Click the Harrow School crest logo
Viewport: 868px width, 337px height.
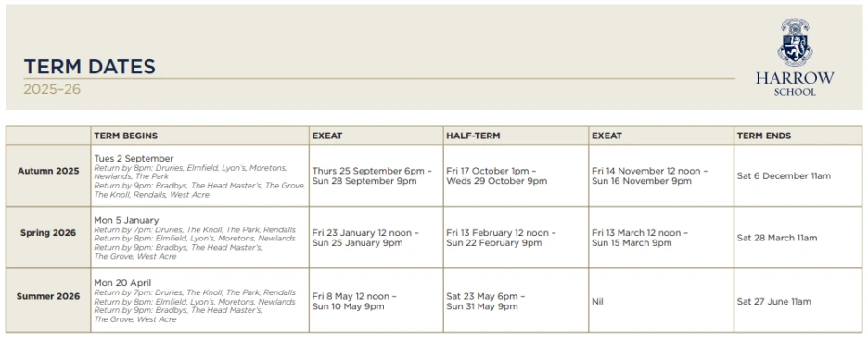click(795, 42)
